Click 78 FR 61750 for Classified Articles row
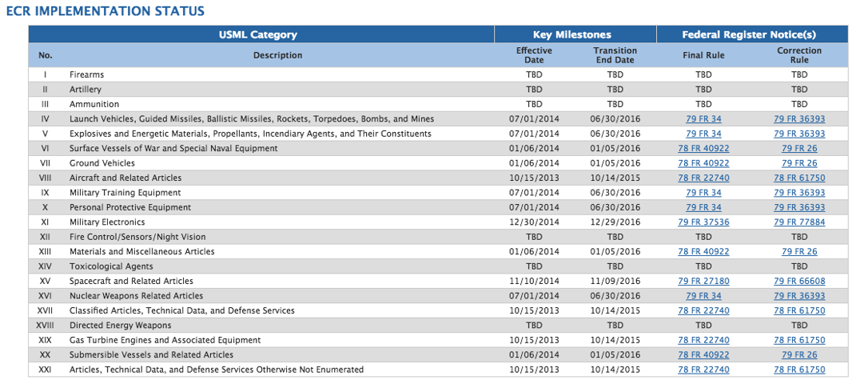Screen dimensions: 868x388 [799, 310]
